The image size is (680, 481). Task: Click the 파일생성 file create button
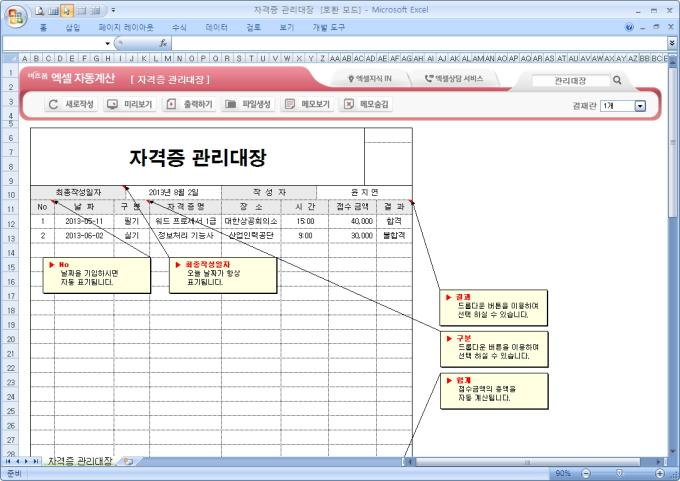pyautogui.click(x=248, y=104)
